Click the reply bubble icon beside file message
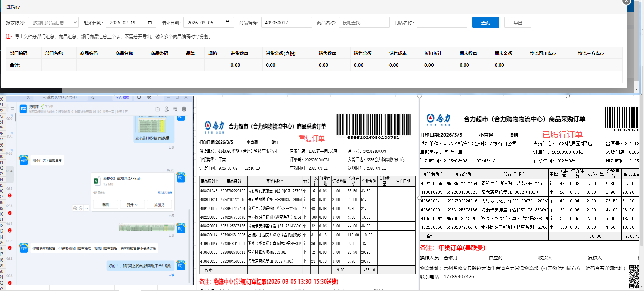This screenshot has height=291, width=644. tap(81, 208)
